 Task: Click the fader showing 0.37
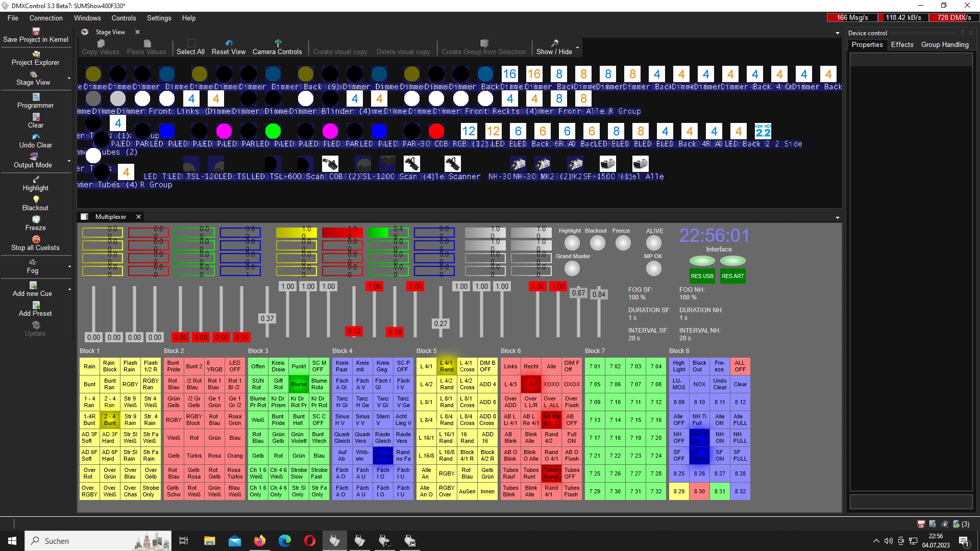pyautogui.click(x=267, y=318)
